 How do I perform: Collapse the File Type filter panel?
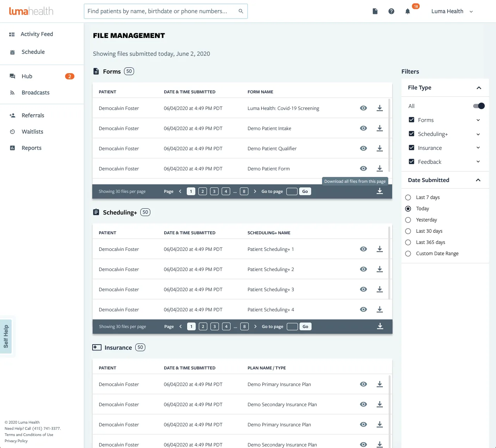coord(479,88)
